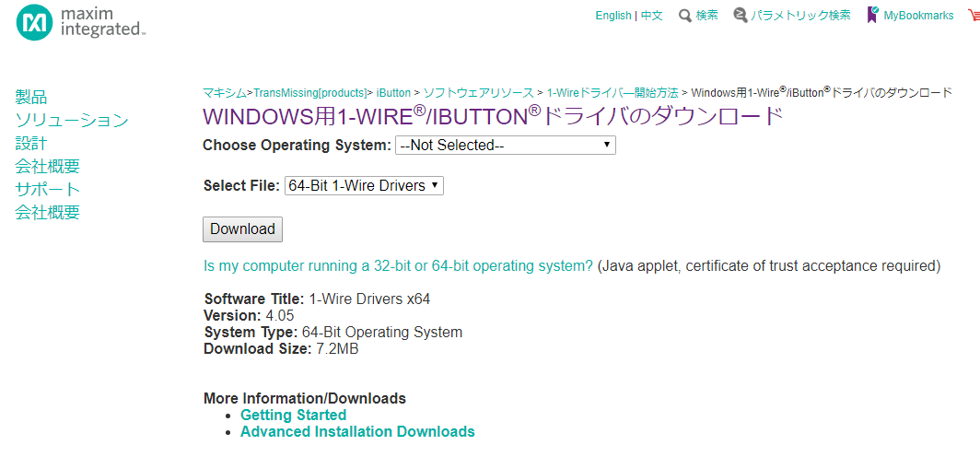Viewport: 980px width, 457px height.
Task: Go to 1-Wireドライバ―開始方法 breadcrumb
Action: [x=612, y=92]
